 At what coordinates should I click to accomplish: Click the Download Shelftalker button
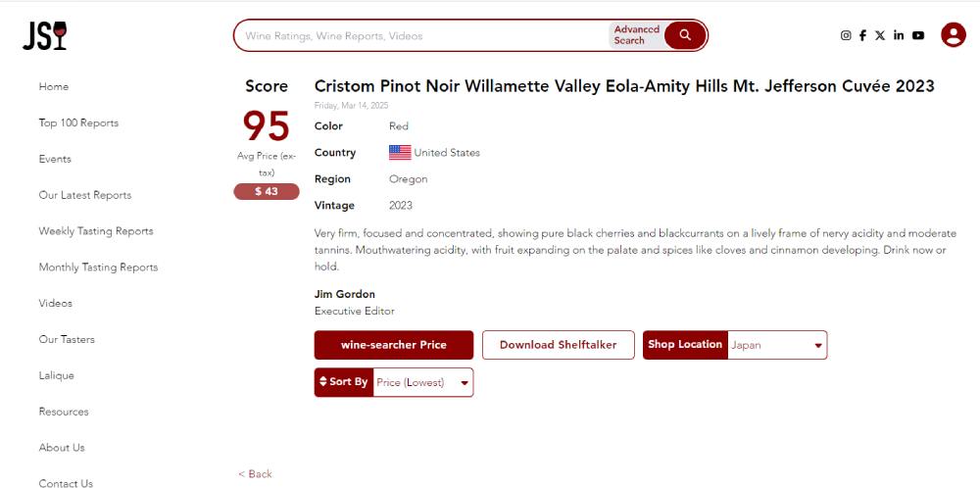click(558, 345)
